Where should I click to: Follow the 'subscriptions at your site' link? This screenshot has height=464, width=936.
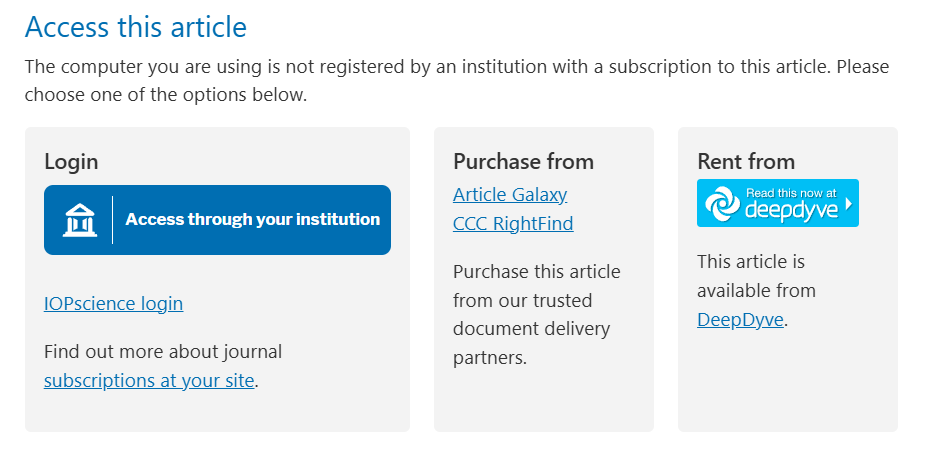149,380
